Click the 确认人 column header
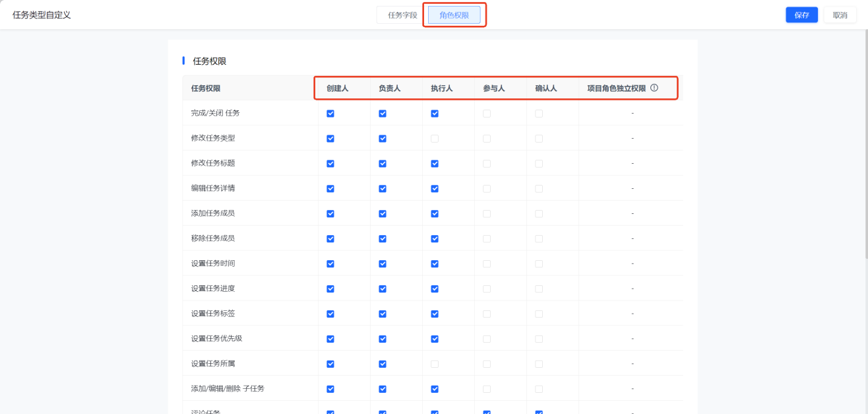The image size is (868, 414). [x=545, y=88]
